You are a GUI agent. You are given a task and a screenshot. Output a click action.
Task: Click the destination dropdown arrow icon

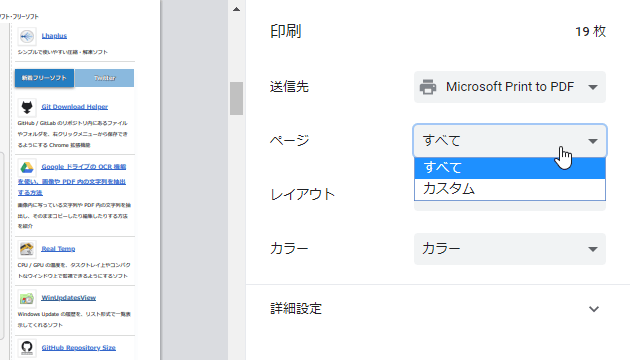593,87
